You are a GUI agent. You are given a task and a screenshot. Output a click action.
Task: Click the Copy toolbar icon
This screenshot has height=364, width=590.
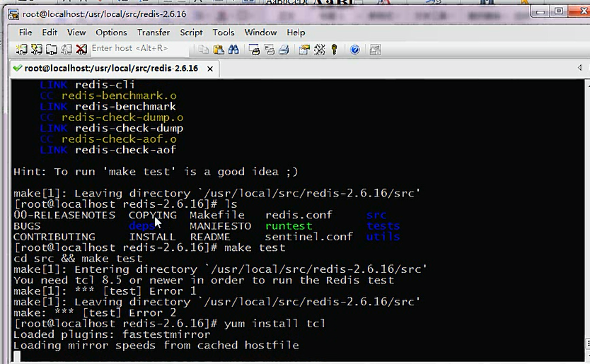click(204, 49)
